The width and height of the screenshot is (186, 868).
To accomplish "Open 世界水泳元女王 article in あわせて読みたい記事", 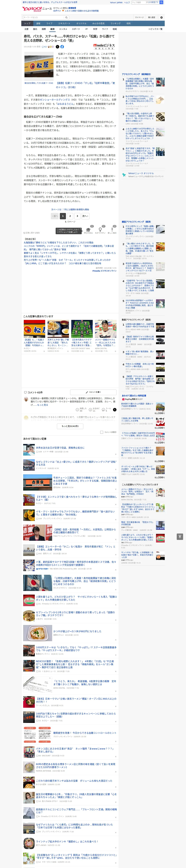I will [x=60, y=448].
